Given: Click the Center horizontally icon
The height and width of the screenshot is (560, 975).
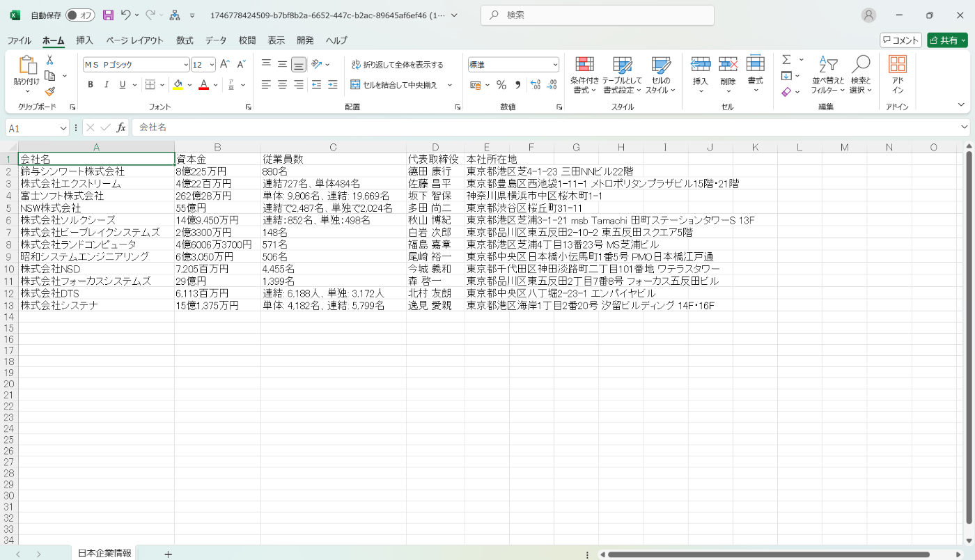Looking at the screenshot, I should (282, 85).
